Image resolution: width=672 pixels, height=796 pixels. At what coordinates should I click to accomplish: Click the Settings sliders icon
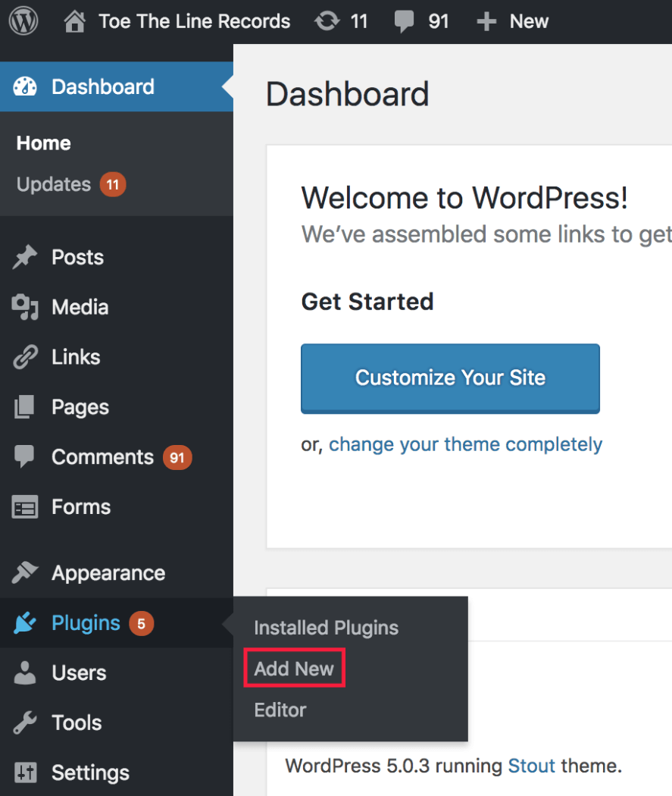[25, 772]
